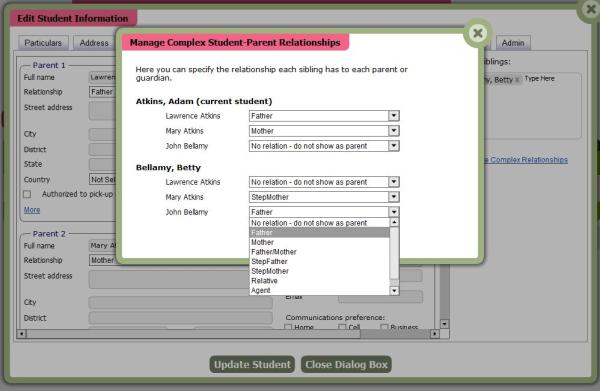This screenshot has width=600, height=391.
Task: Toggle the Cell communications preference checkbox
Action: tap(342, 327)
